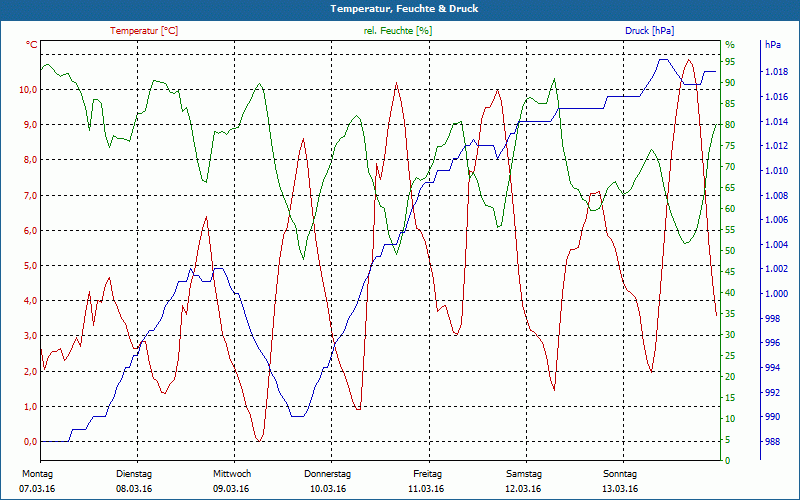Click the 1.018 value on the pressure axis
800x500 pixels.
click(776, 72)
